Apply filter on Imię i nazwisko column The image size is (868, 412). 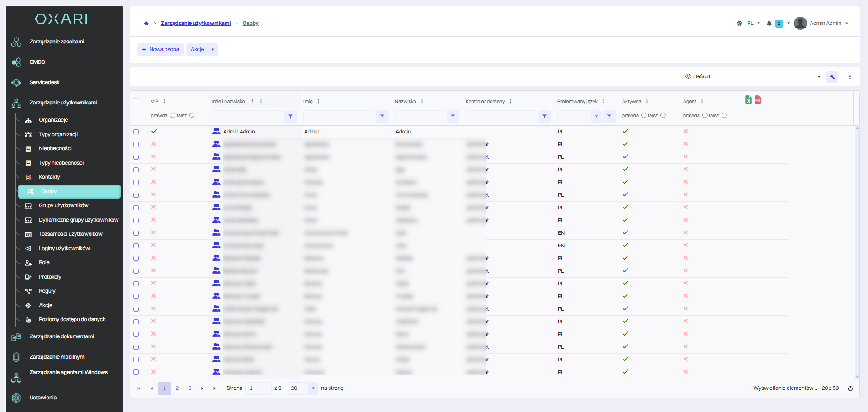tap(291, 117)
